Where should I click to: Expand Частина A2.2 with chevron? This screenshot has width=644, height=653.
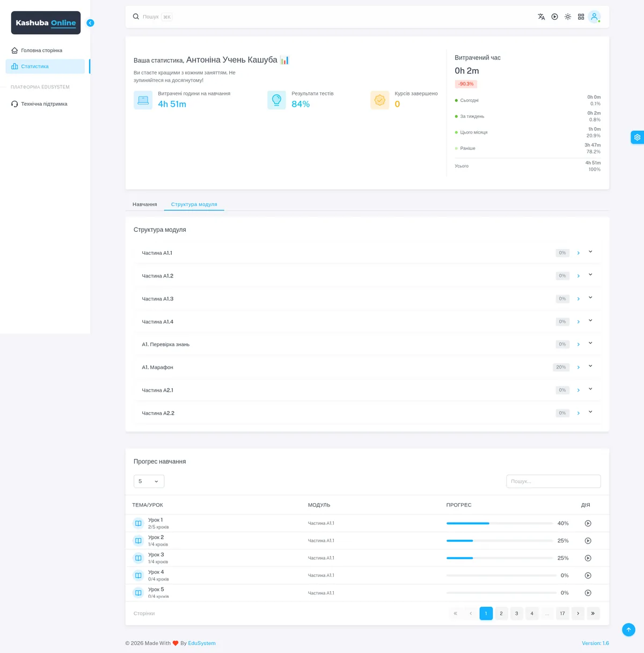point(590,412)
